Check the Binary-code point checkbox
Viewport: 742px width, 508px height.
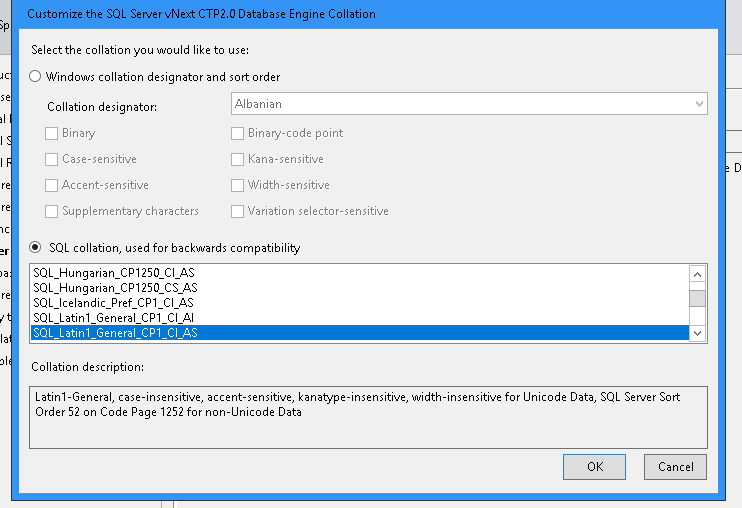point(237,133)
